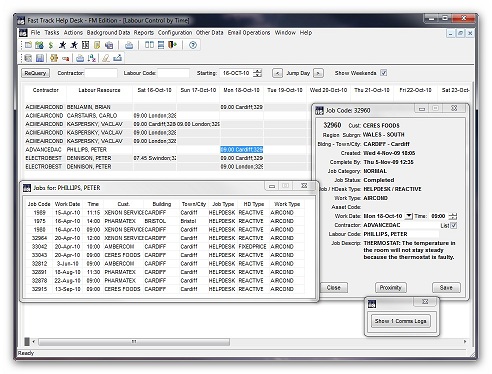Viewport: 492px width, 374px height.
Task: Click the export arrow icon in lower toolbar
Action: pyautogui.click(x=117, y=58)
